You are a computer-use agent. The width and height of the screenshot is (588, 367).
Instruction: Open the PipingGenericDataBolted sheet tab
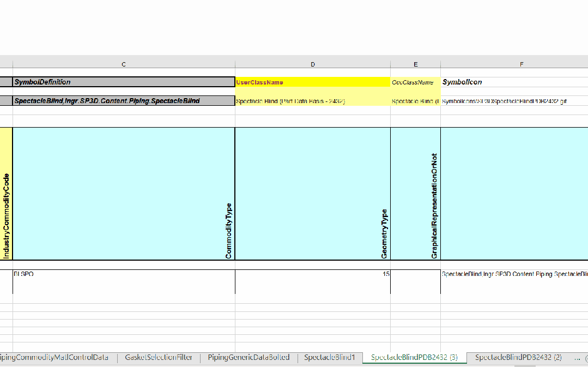click(248, 358)
